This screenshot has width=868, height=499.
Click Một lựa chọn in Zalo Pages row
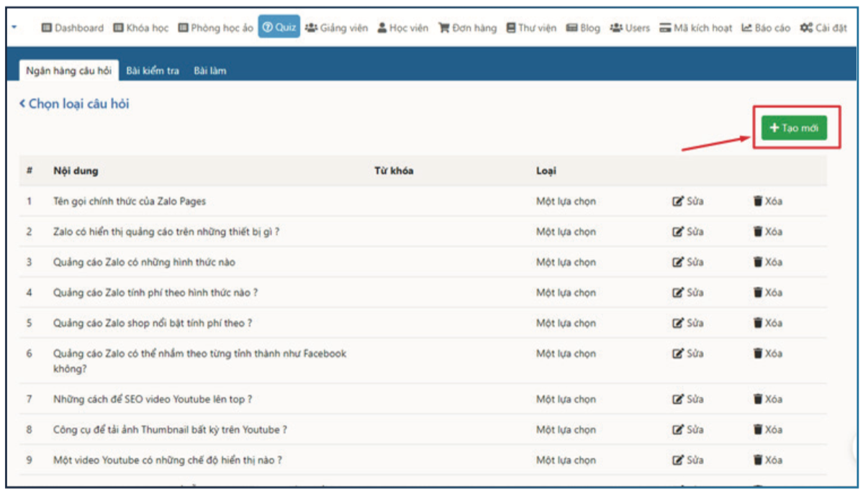tap(566, 201)
